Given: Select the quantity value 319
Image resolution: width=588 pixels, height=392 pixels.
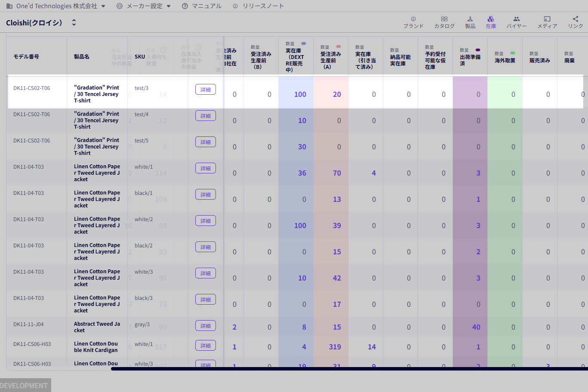Looking at the screenshot, I should 335,347.
